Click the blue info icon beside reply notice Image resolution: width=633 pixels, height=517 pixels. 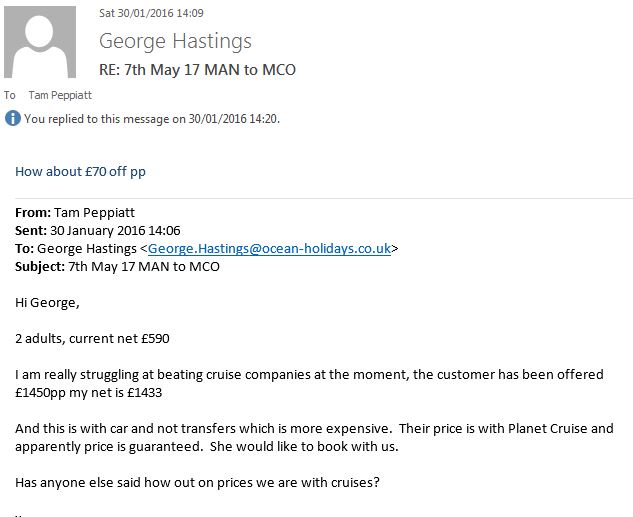pos(12,118)
